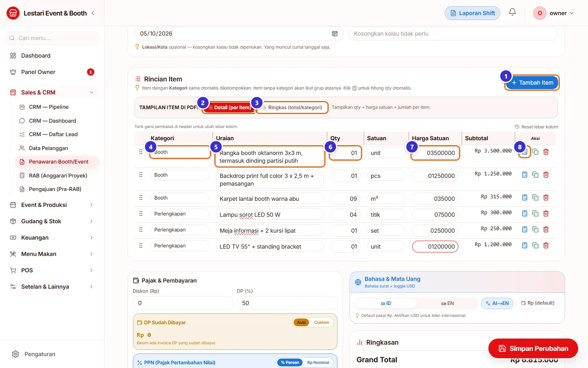Click Simpan Perubahan button
This screenshot has height=368, width=588.
coord(533,348)
